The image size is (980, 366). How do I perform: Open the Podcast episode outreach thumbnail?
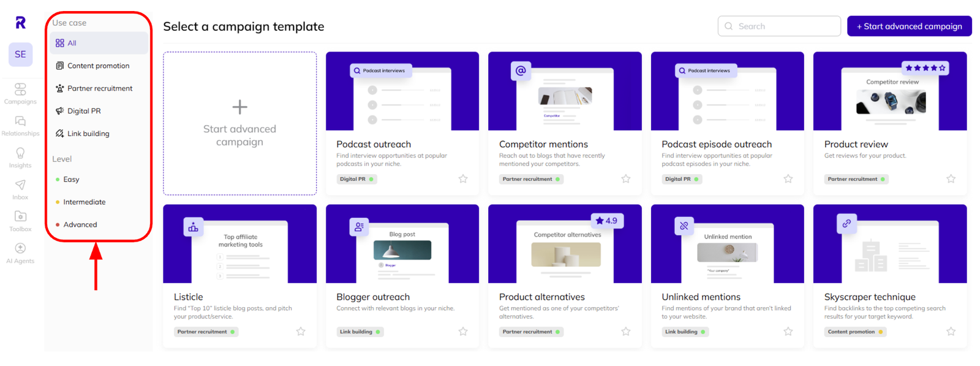point(728,91)
